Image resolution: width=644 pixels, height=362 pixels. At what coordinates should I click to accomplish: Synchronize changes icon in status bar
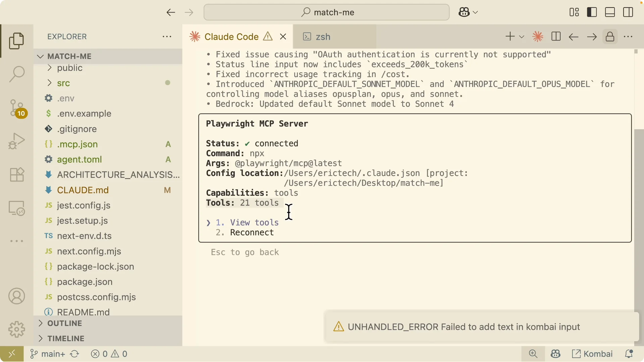pos(74,354)
